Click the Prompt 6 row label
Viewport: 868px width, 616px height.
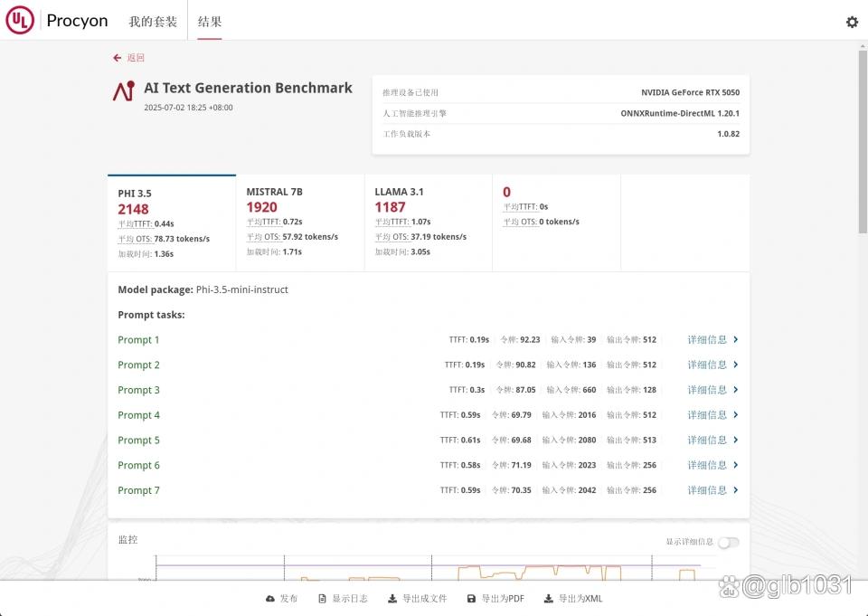pos(138,465)
